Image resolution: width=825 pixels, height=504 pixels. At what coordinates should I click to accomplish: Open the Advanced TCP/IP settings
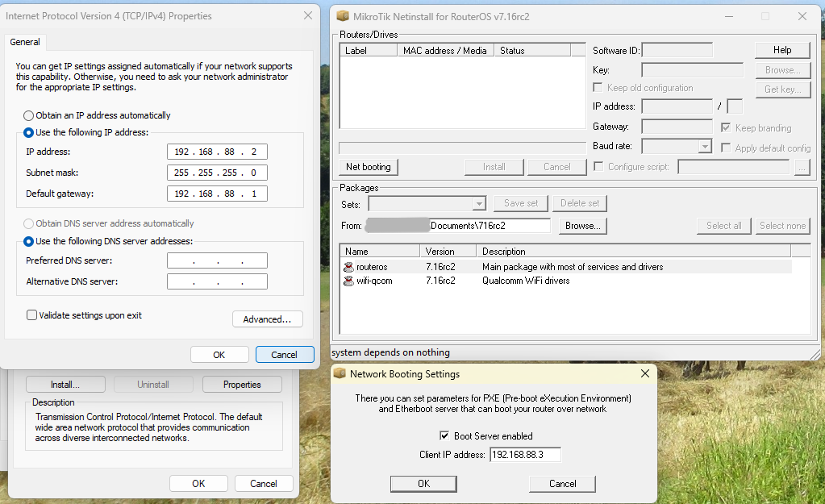(267, 319)
